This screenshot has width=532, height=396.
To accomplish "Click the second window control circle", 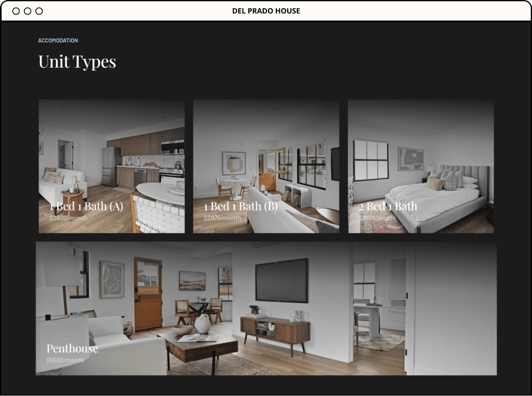I will 28,11.
